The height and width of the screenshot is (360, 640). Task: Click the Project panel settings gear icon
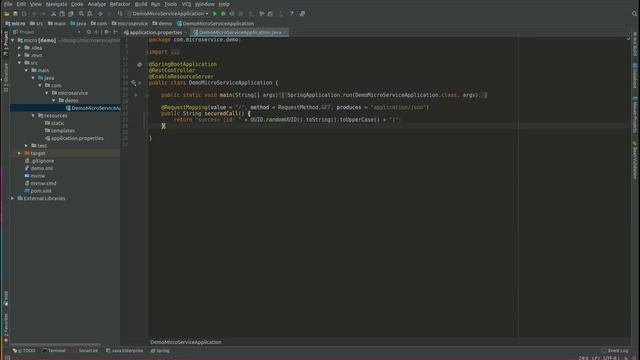coord(106,32)
